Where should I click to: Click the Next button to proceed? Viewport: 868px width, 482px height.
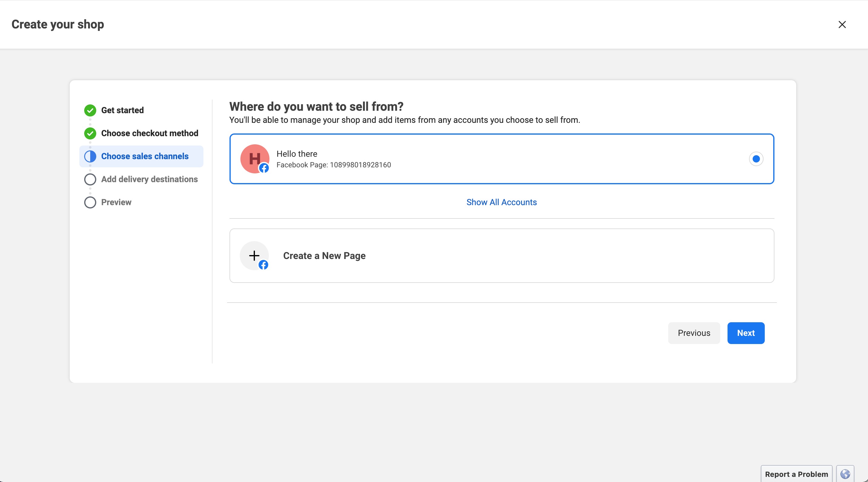tap(746, 333)
